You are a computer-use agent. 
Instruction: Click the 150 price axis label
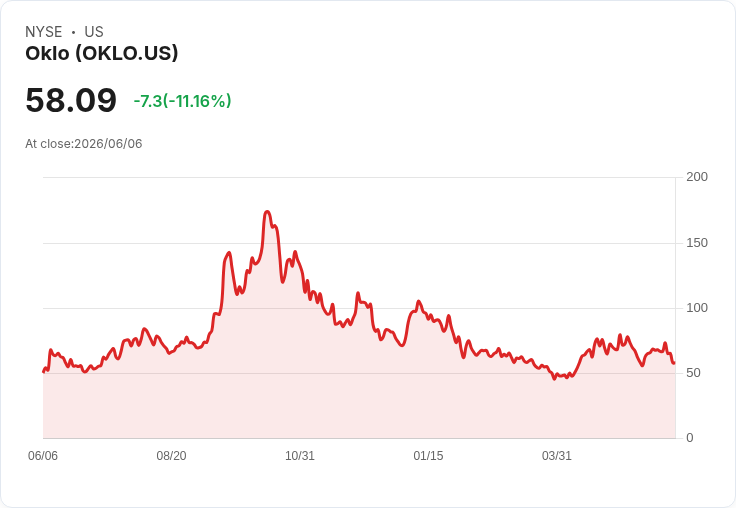tap(697, 243)
